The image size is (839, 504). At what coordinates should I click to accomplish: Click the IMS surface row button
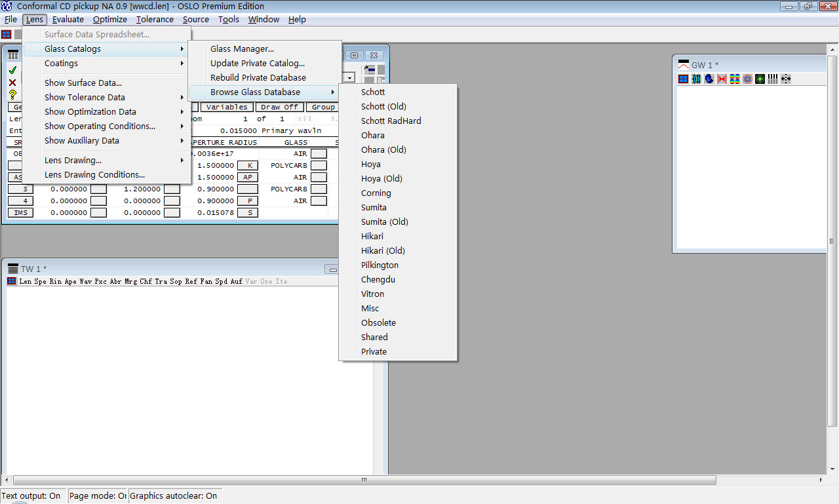(x=20, y=213)
